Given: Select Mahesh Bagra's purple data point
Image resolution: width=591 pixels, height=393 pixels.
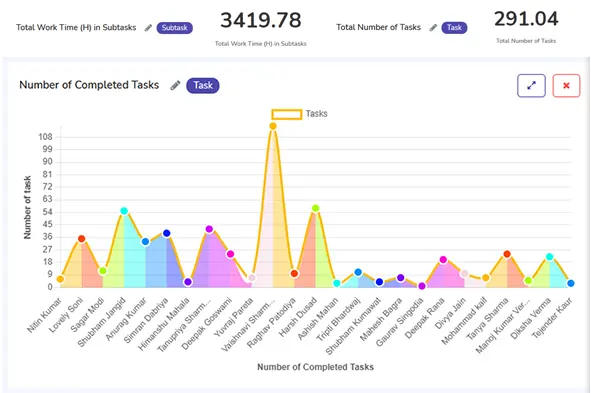Looking at the screenshot, I should click(x=401, y=278).
